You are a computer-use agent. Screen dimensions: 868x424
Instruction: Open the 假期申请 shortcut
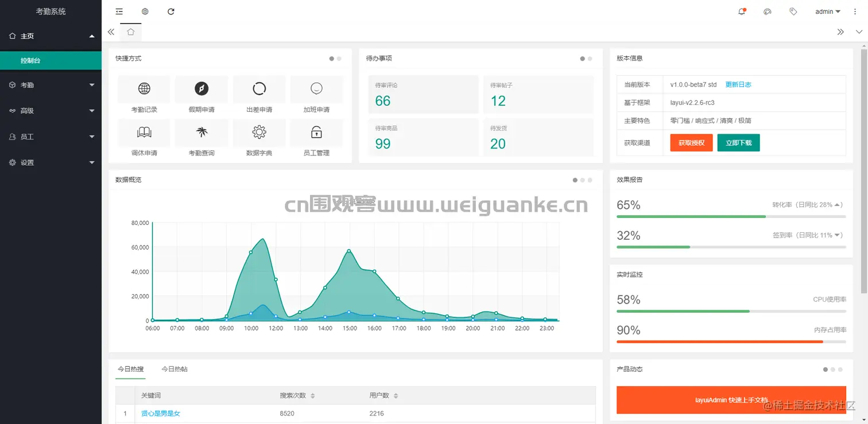201,95
